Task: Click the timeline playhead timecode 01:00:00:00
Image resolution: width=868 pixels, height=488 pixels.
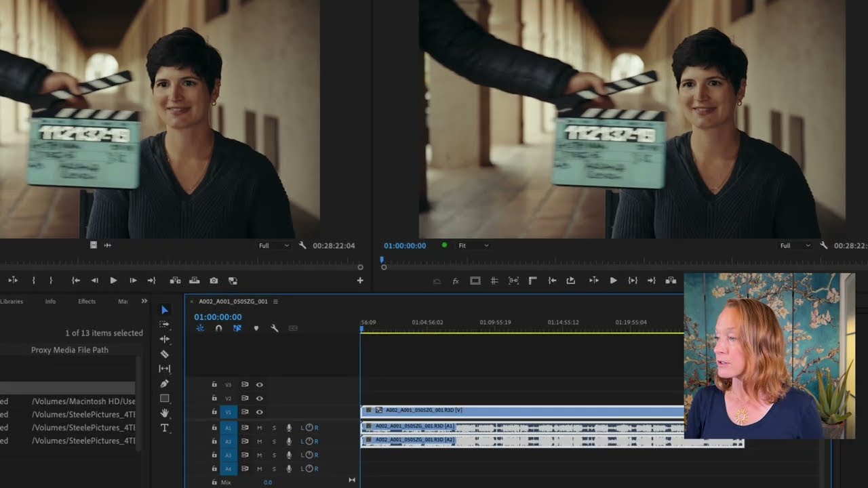Action: pos(218,317)
